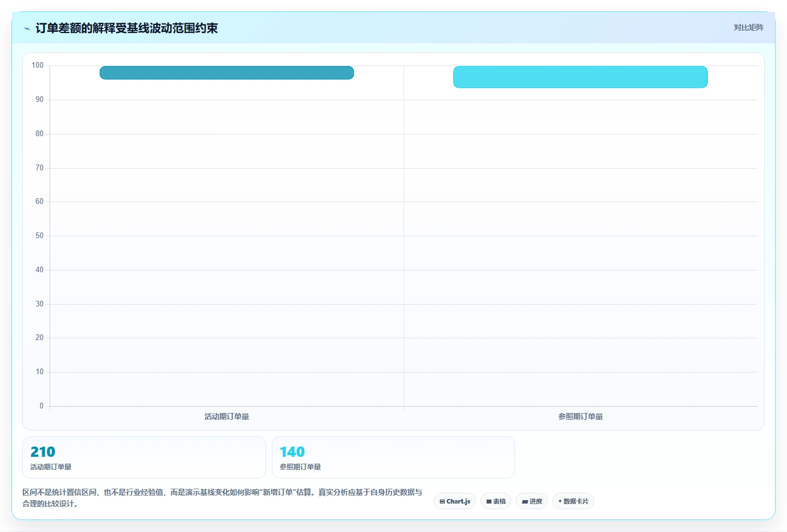Click the 对比矩阵 label in header
This screenshot has height=532, width=787.
point(748,27)
